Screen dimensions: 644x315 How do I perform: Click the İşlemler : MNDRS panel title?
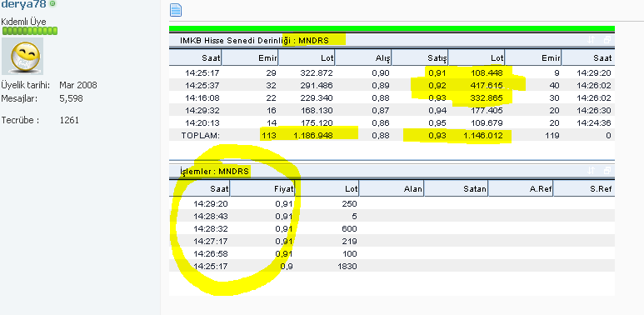click(214, 171)
